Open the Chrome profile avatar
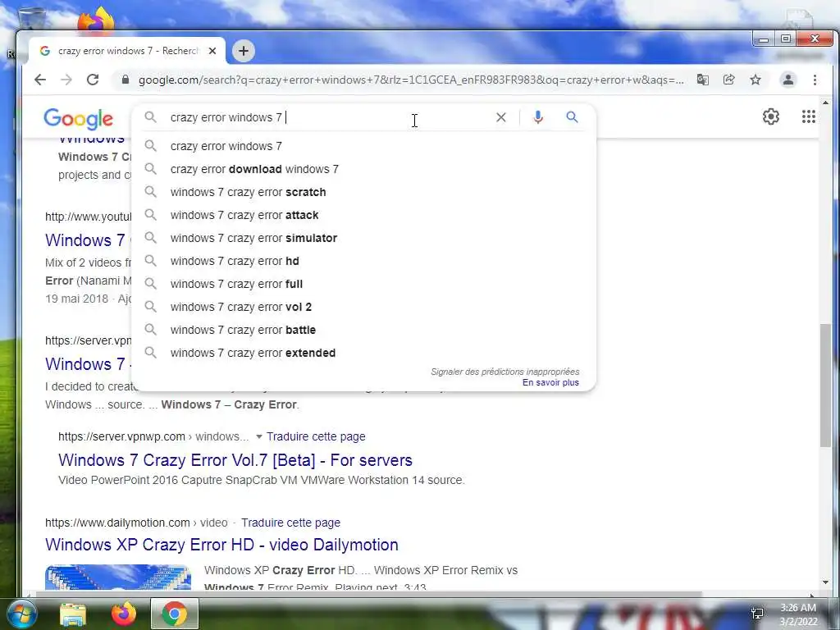The height and width of the screenshot is (630, 840). (x=788, y=80)
